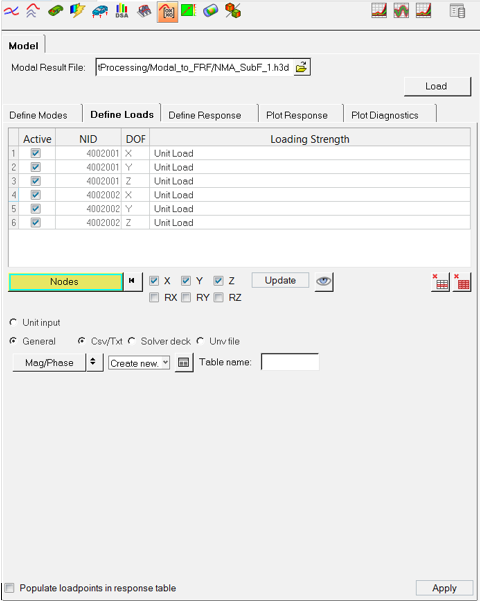Reset the Nodes selection arrow icon

click(x=132, y=281)
